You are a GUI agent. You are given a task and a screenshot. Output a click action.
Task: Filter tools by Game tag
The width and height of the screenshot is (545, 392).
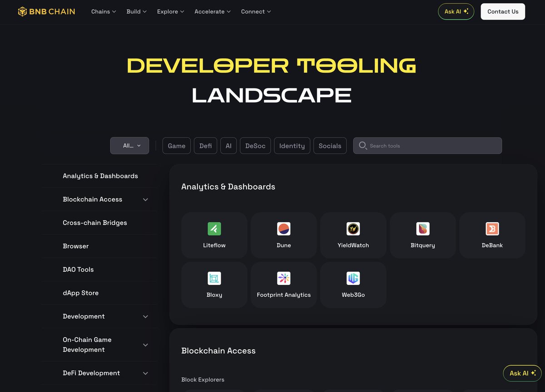177,146
